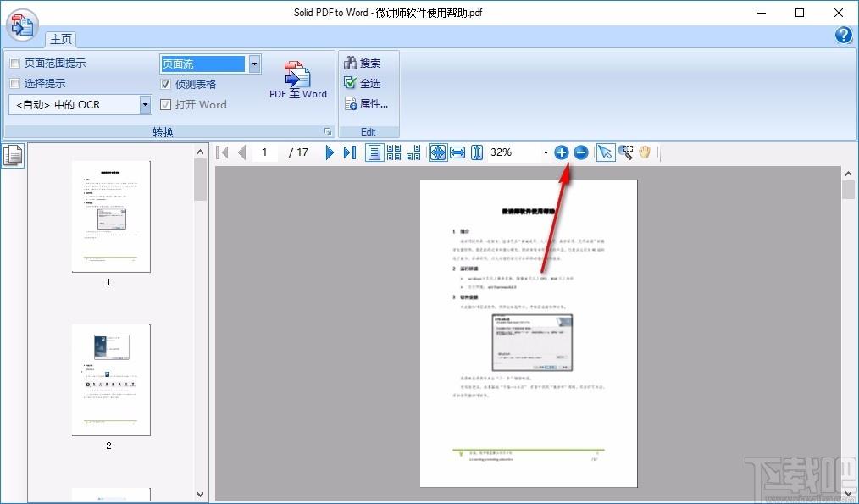Open 属性 properties
The image size is (859, 504).
[366, 103]
